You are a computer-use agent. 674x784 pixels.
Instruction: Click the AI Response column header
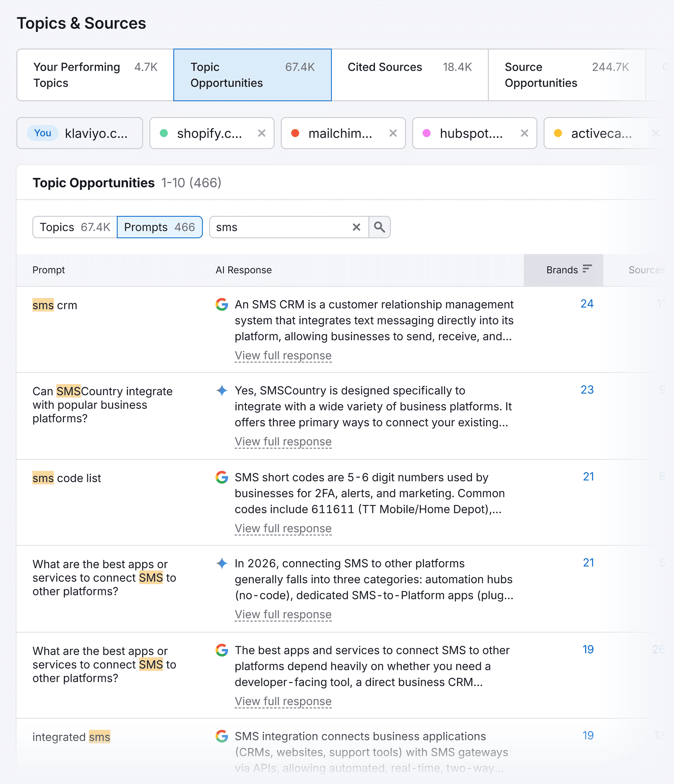[x=243, y=270]
